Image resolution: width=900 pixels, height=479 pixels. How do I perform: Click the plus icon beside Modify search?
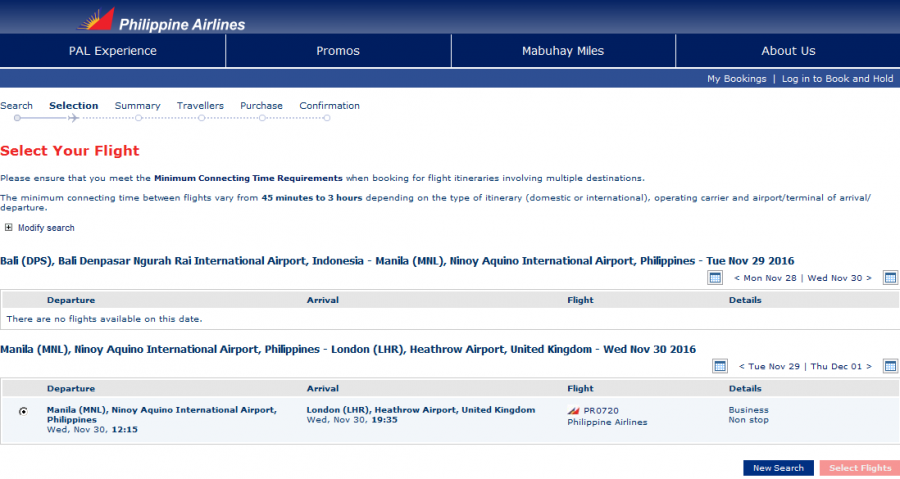click(9, 228)
